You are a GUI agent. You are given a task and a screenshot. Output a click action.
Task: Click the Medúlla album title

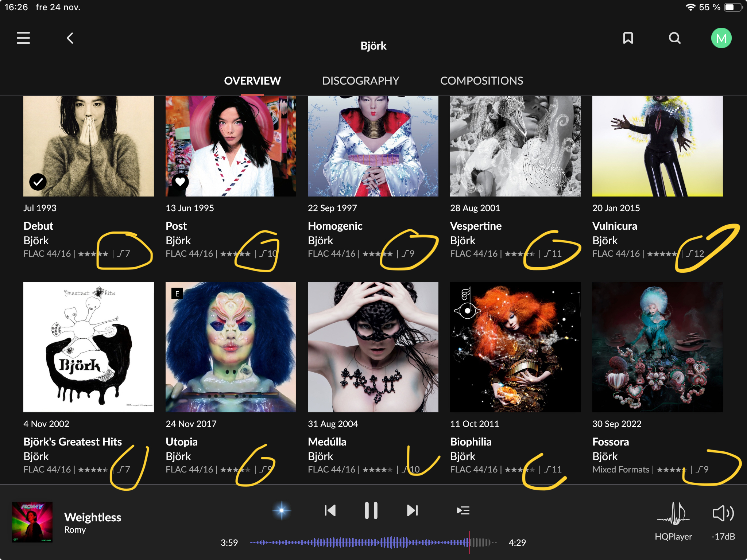[x=327, y=442]
